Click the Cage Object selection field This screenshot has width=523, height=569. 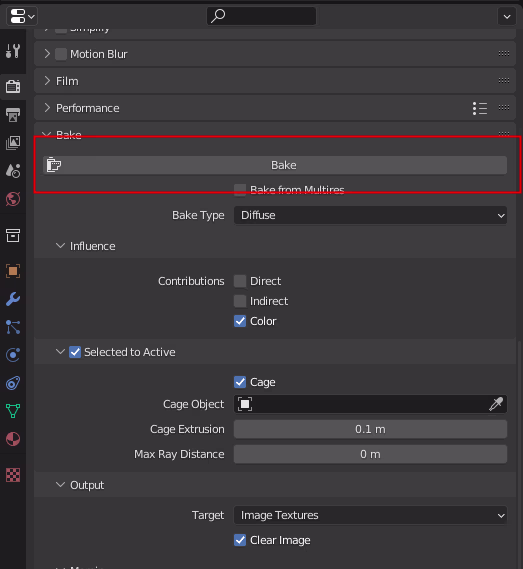click(x=370, y=404)
